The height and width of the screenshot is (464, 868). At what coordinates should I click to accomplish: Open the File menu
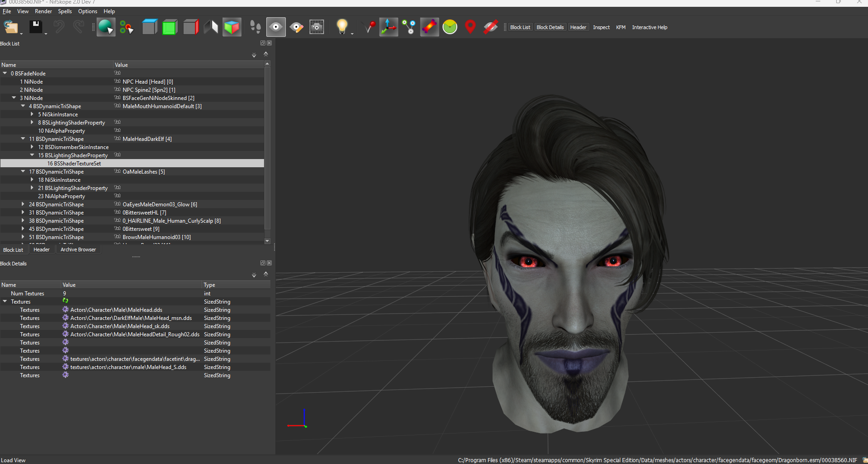[7, 11]
